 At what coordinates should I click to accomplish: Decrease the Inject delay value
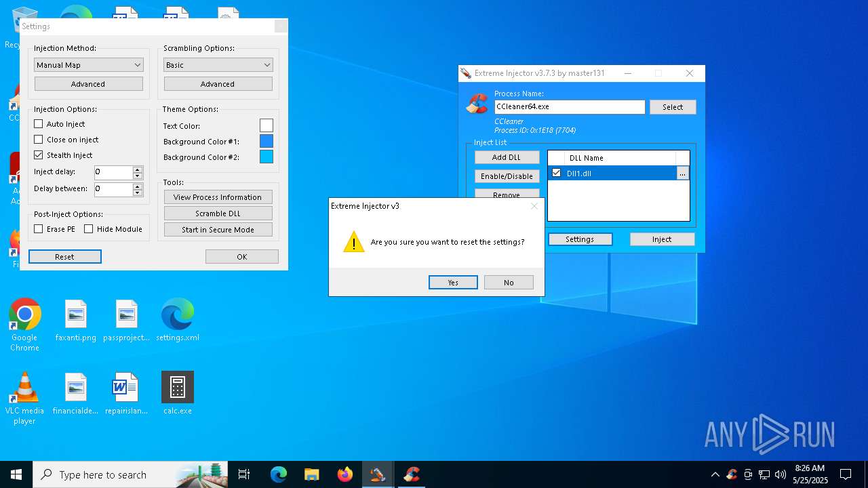pos(138,176)
